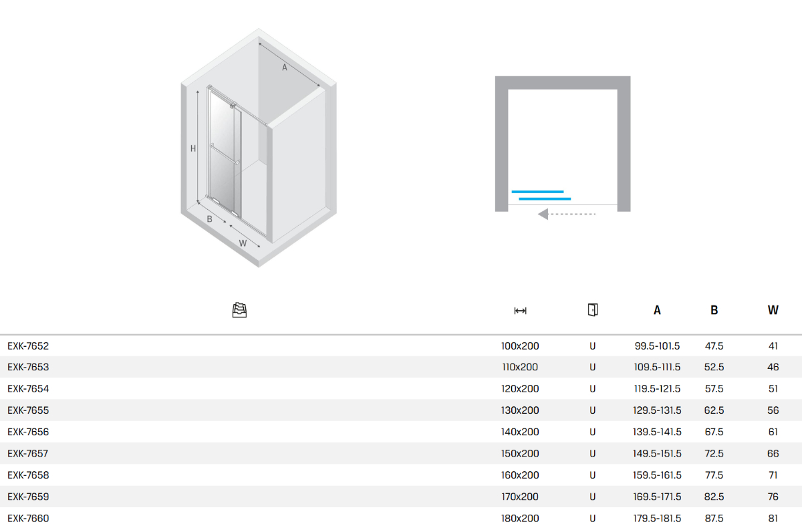Click the door opening direction icon

(592, 309)
